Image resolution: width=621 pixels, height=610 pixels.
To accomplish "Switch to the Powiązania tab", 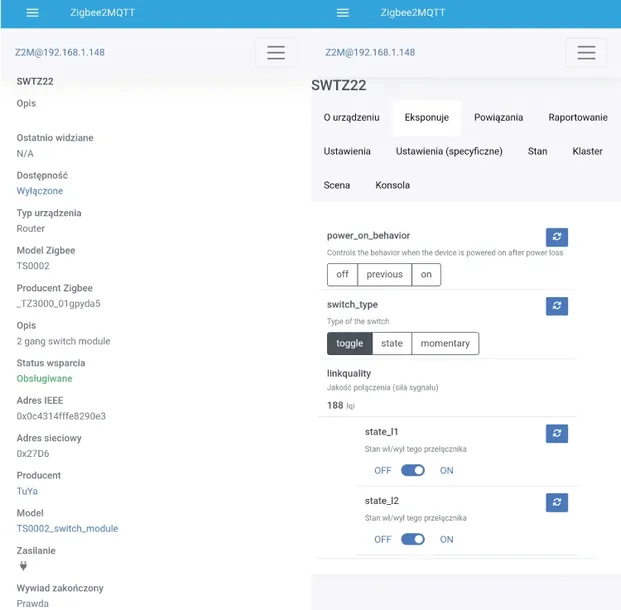I will (x=498, y=117).
